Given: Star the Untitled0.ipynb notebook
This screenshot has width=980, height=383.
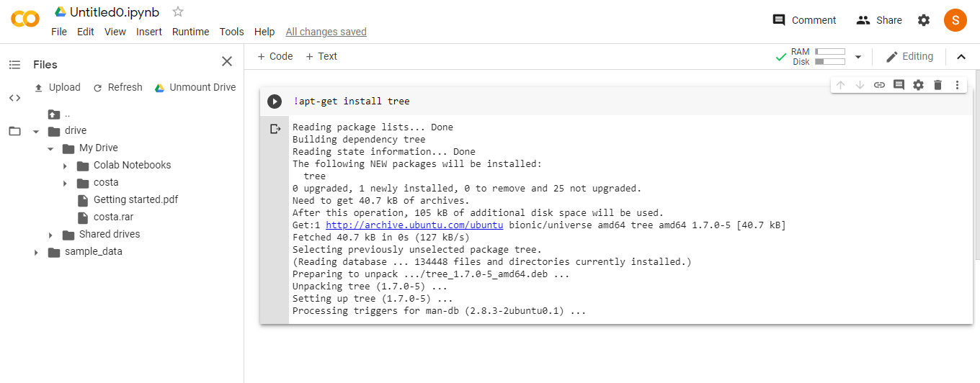Looking at the screenshot, I should (178, 12).
